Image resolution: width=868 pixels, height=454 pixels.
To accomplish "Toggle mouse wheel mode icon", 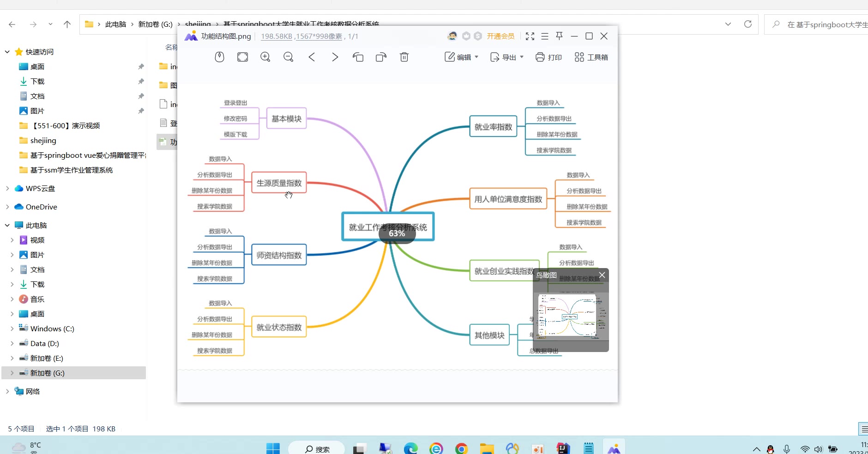I will (x=219, y=57).
